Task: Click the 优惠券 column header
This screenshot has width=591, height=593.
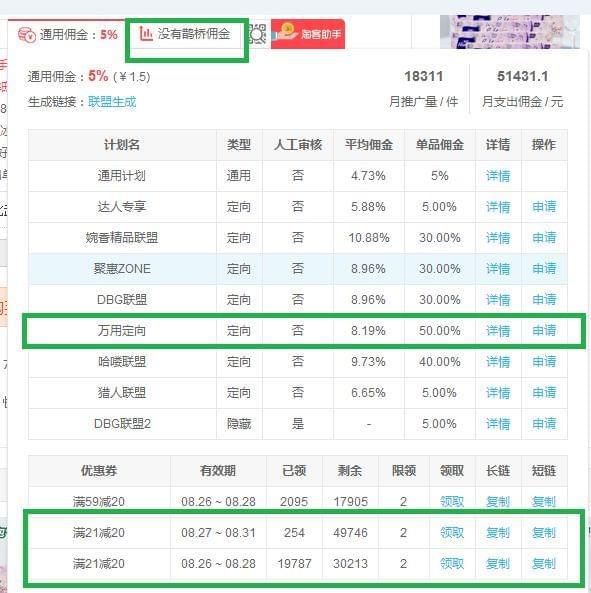Action: [x=99, y=471]
